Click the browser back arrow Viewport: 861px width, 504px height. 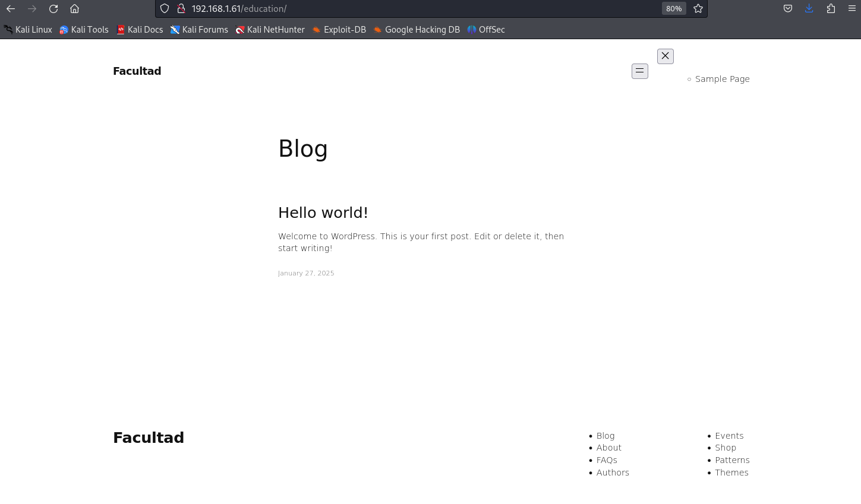(11, 9)
